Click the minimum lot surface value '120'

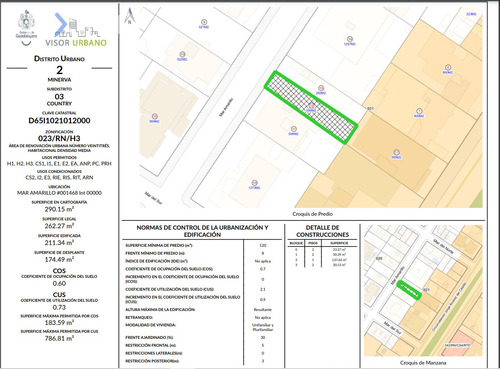[x=263, y=245]
